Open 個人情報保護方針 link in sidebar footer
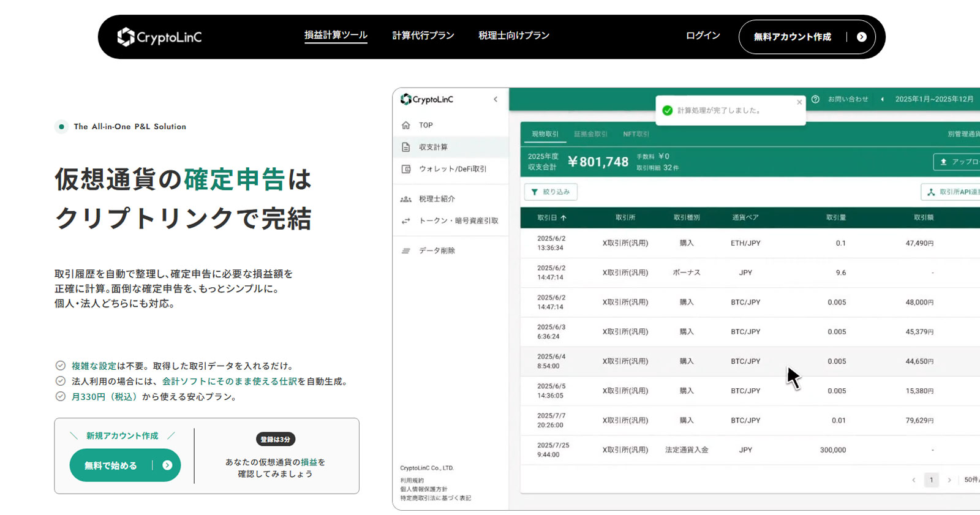 click(423, 489)
